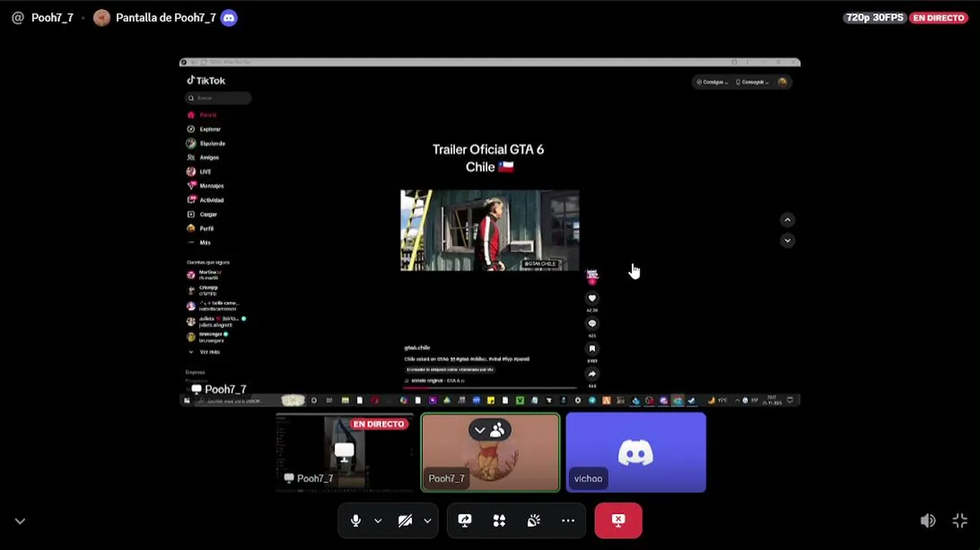Open Actividad in TikTok sidebar

[205, 200]
